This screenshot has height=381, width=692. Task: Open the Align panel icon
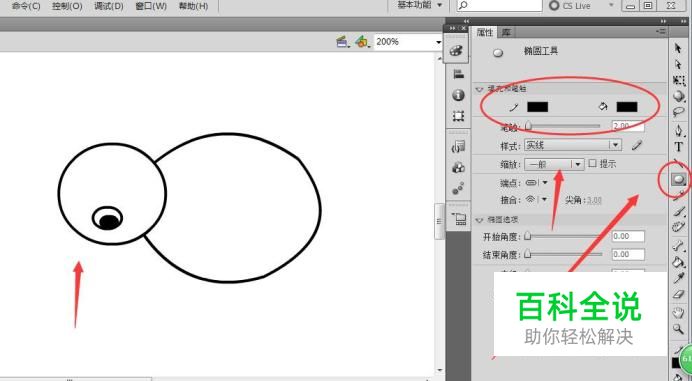pyautogui.click(x=459, y=74)
